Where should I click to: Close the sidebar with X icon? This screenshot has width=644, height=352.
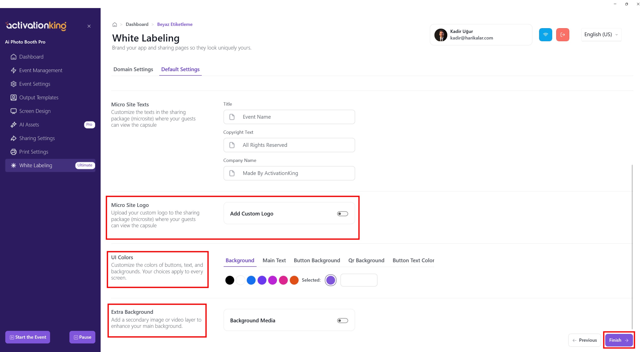89,26
